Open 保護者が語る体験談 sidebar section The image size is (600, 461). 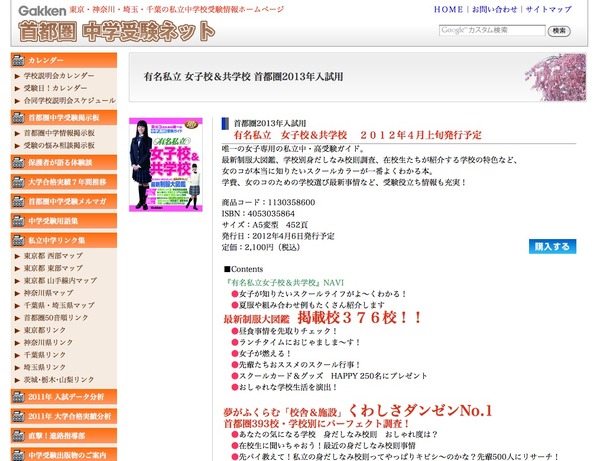pyautogui.click(x=64, y=162)
